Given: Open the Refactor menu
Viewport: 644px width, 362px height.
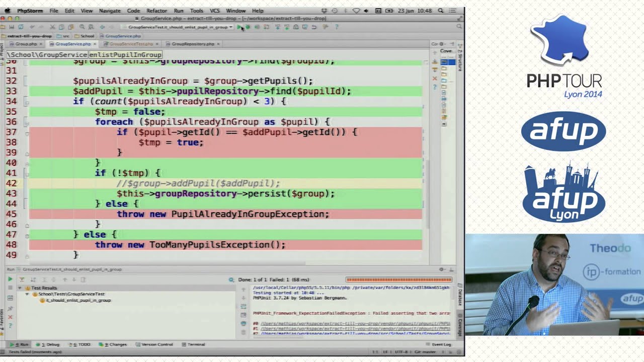Looking at the screenshot, I should 156,11.
